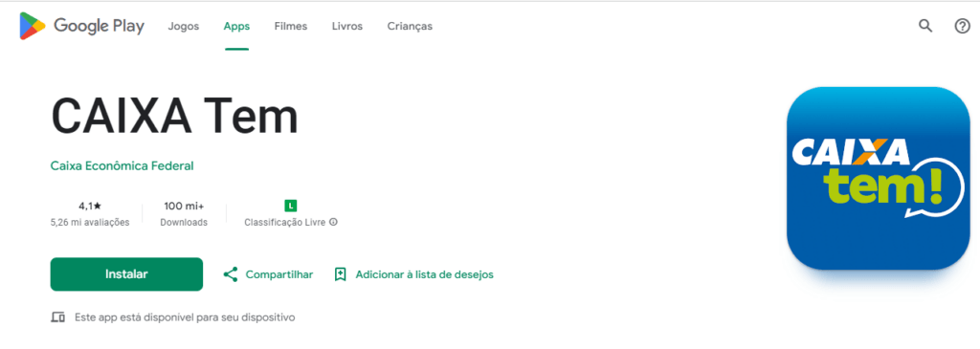The width and height of the screenshot is (980, 349).
Task: Click the Google Play wordmark text
Action: tap(100, 26)
